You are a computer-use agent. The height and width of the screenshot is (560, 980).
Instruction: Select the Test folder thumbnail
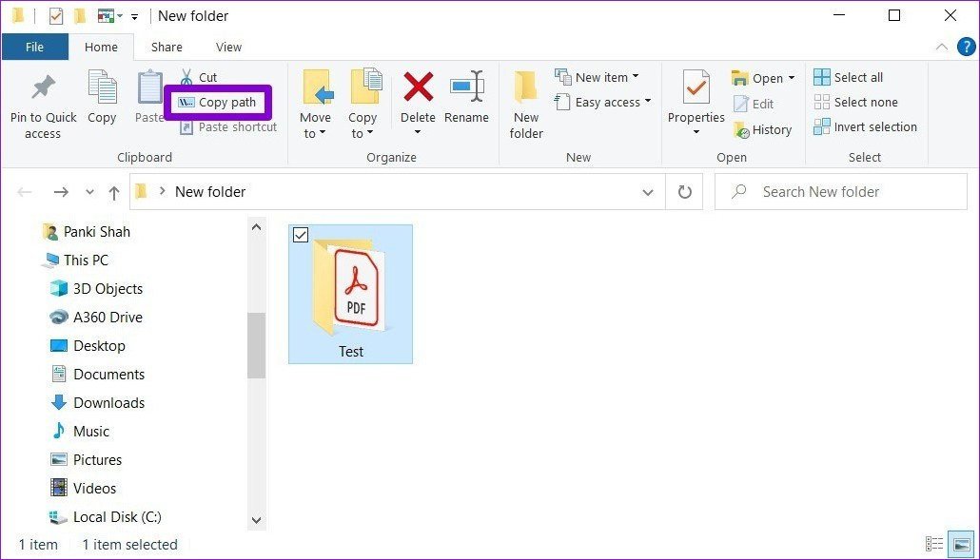[351, 294]
